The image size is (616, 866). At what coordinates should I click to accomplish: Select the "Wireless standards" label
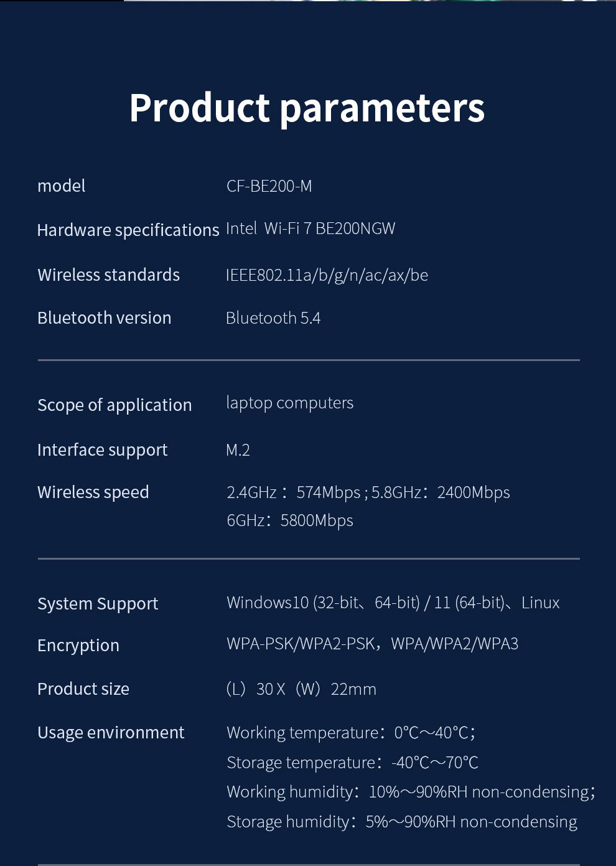[108, 275]
